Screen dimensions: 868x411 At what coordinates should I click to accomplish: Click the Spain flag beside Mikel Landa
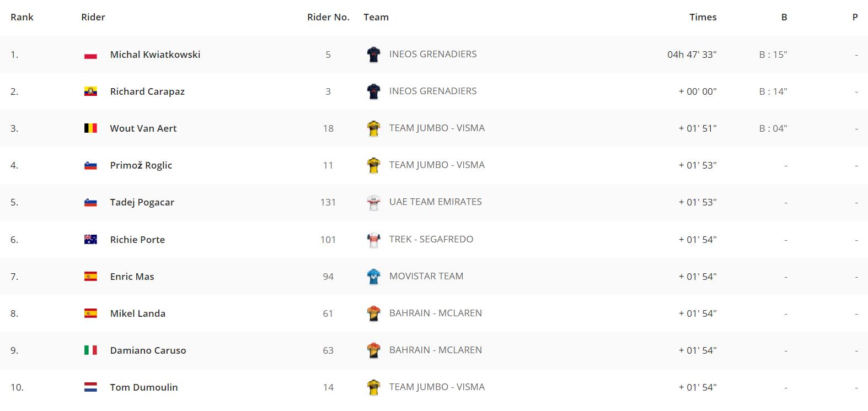click(90, 313)
